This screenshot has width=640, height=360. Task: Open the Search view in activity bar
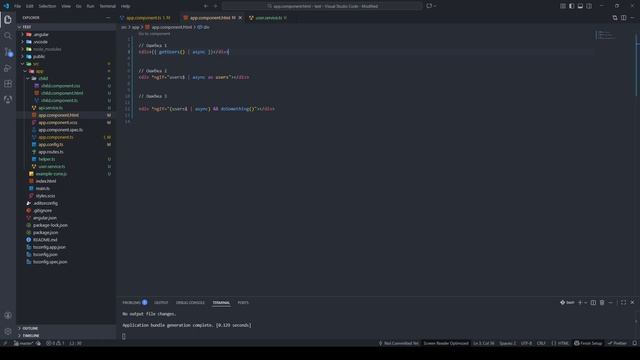pos(8,36)
